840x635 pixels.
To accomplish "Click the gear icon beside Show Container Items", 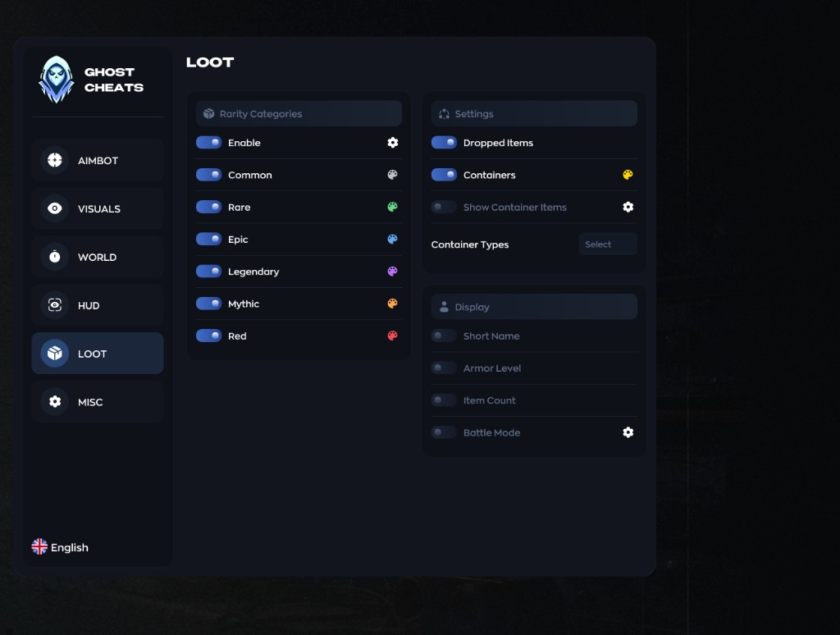I will click(628, 207).
